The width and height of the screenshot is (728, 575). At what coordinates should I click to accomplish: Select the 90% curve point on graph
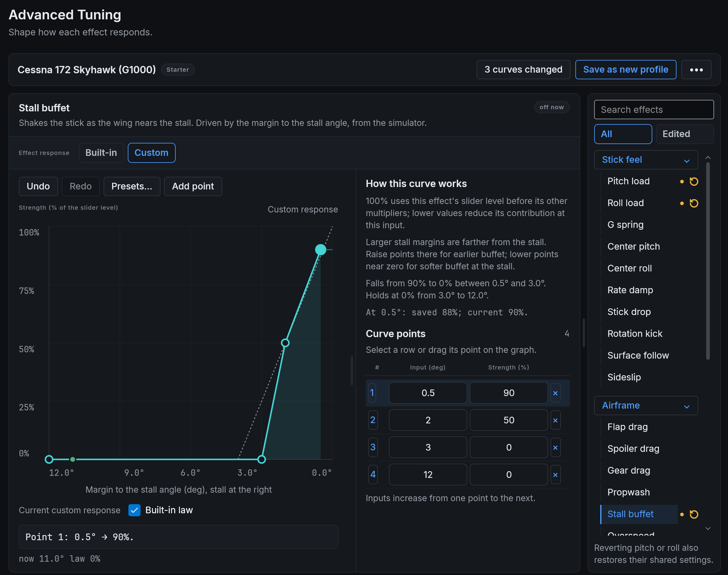coord(320,249)
